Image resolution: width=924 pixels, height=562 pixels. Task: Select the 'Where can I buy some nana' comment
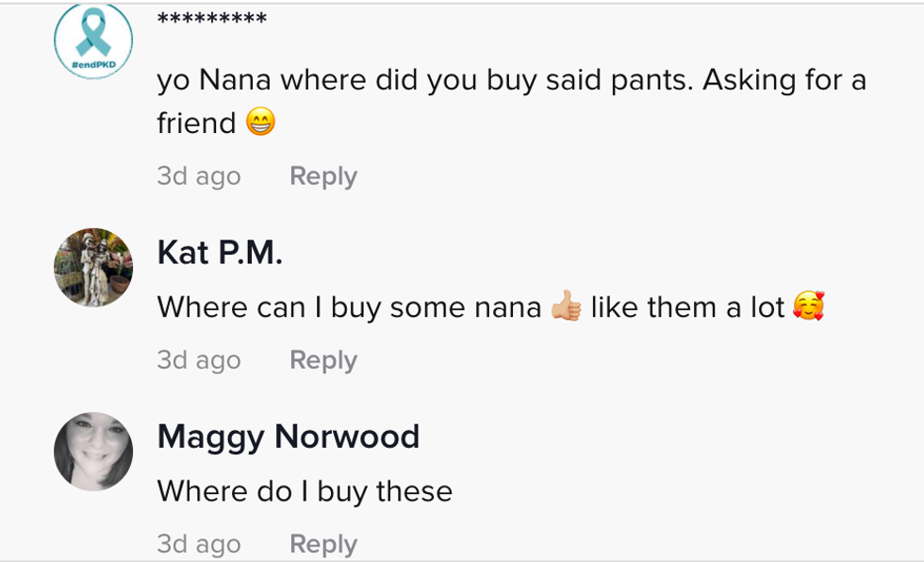tap(349, 307)
